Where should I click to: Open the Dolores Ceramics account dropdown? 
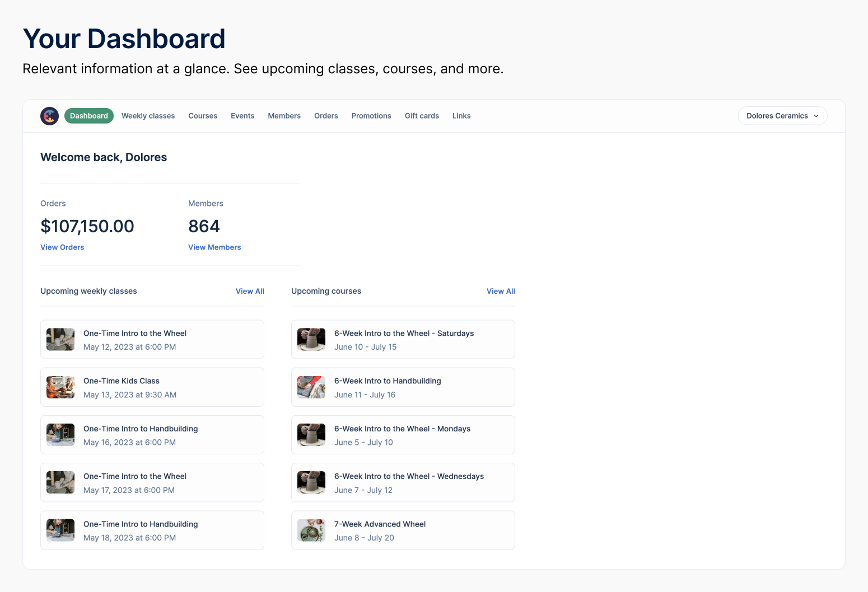point(782,116)
